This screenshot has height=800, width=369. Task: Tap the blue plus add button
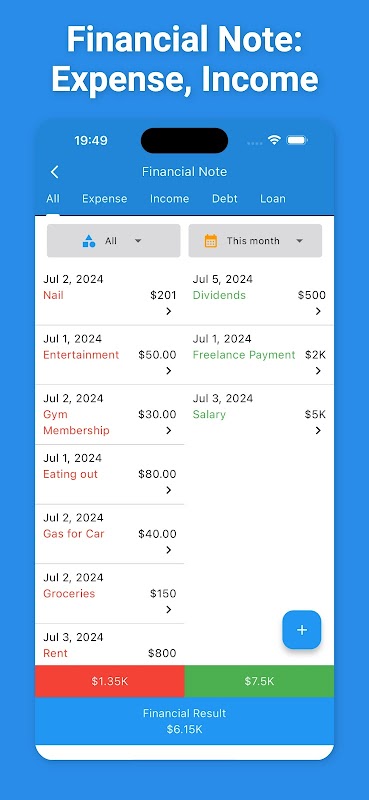[x=302, y=630]
